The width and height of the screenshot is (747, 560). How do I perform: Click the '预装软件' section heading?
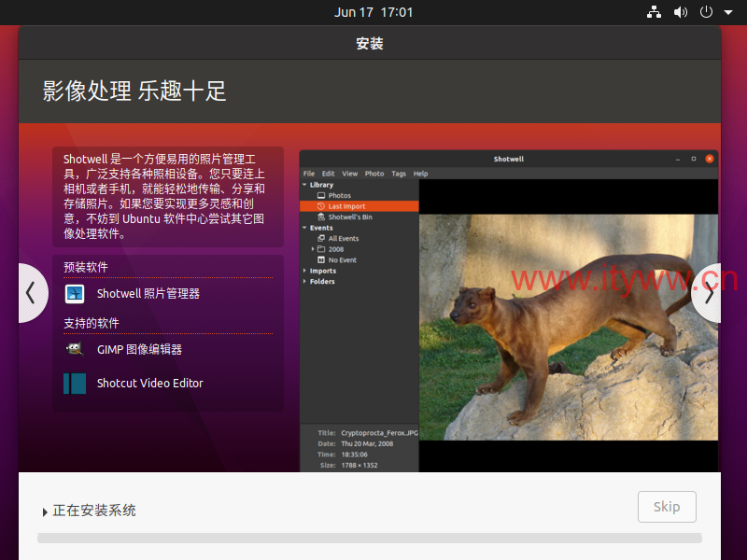[86, 267]
